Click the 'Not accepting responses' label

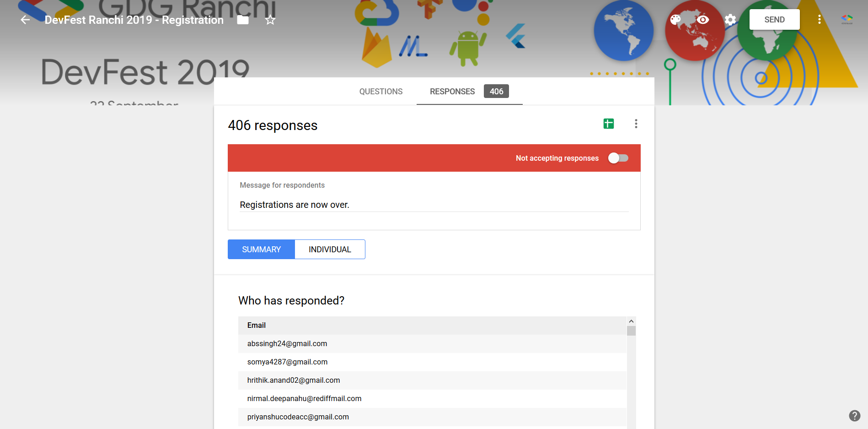pos(557,158)
